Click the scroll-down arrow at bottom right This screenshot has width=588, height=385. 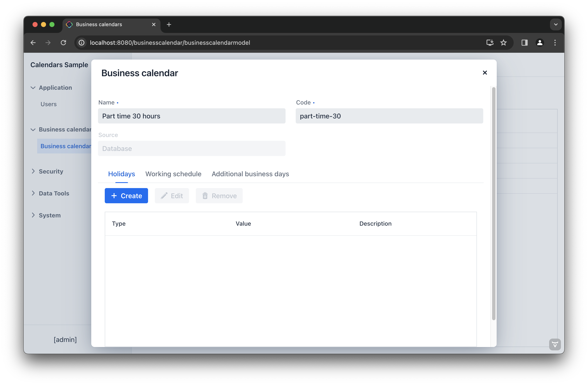coord(555,344)
